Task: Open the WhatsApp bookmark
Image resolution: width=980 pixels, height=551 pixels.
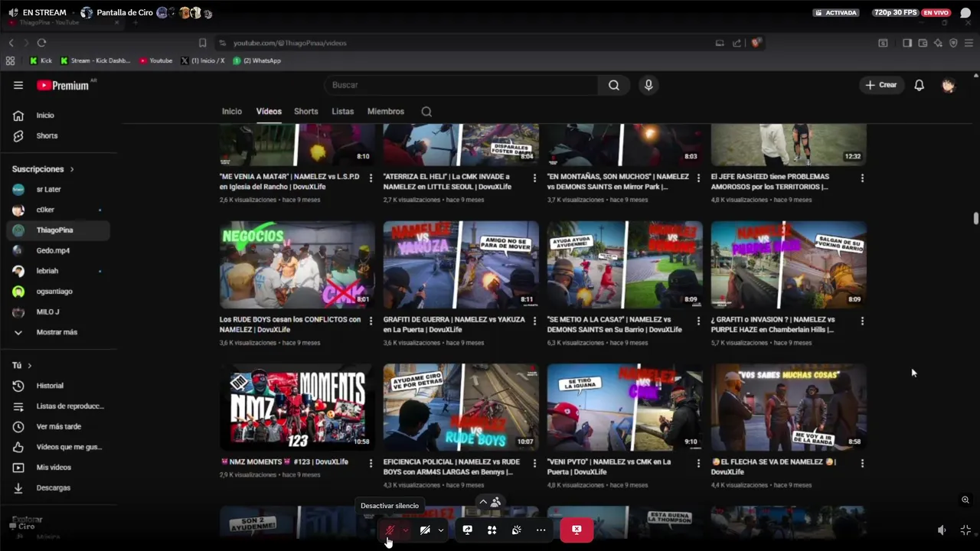Action: click(x=257, y=60)
